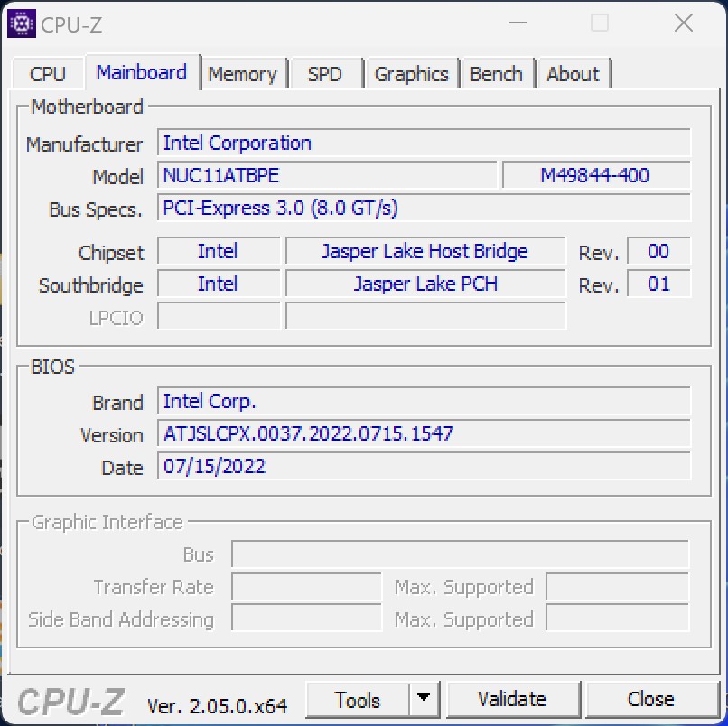Click the Southbridge vendor Intel field
This screenshot has width=728, height=726.
click(219, 284)
